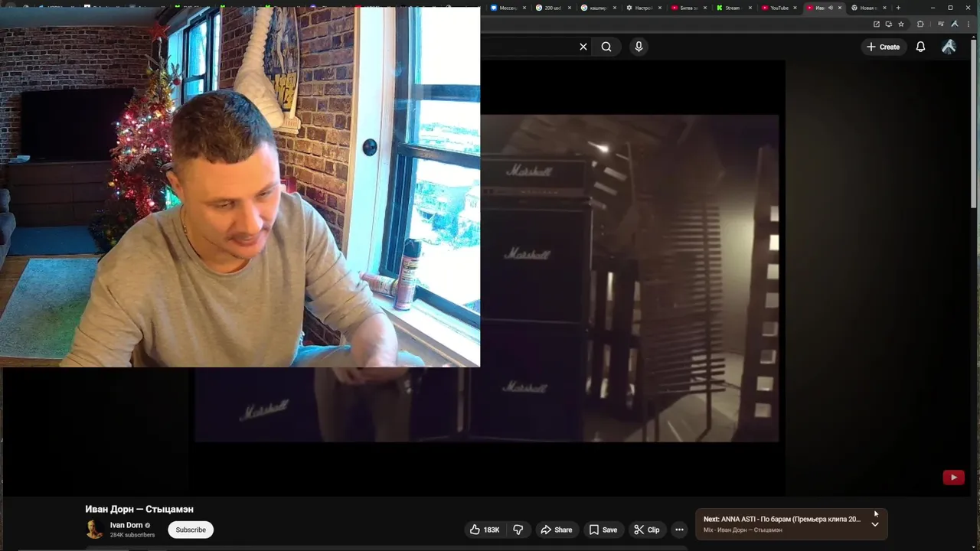
Task: Switch to the Новая вкладка tab
Action: click(x=870, y=8)
